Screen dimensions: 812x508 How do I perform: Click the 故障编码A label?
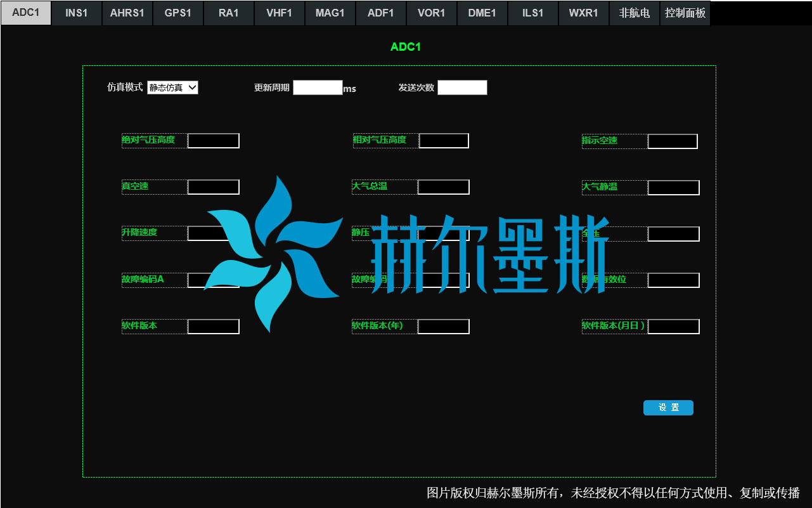tap(143, 279)
